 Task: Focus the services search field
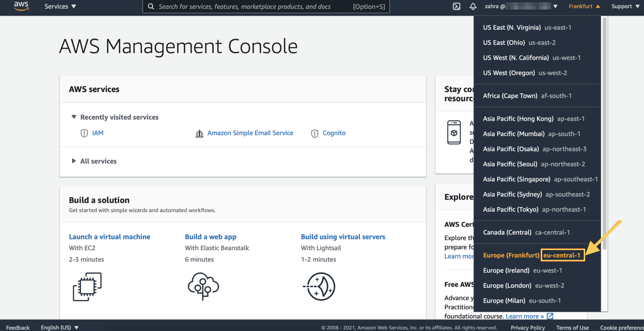point(266,6)
